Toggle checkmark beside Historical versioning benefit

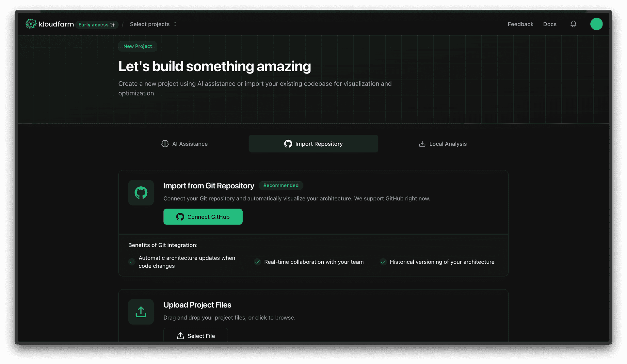tap(383, 262)
